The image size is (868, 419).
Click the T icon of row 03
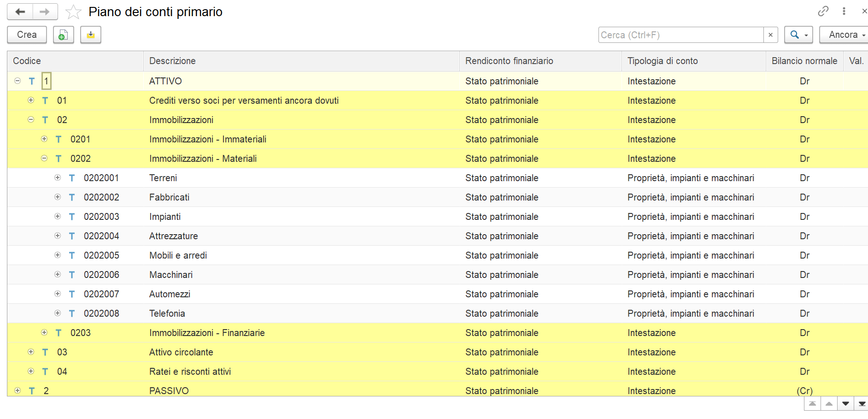[x=45, y=352]
